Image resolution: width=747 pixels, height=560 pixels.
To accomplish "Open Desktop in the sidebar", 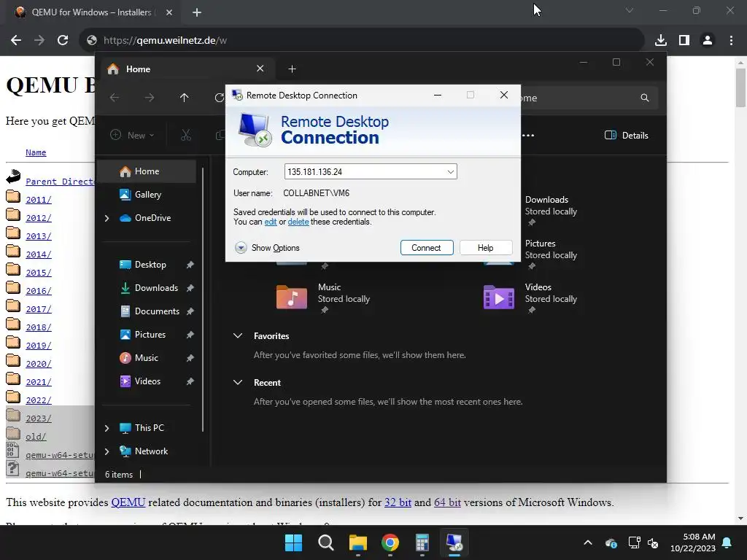I will (150, 264).
